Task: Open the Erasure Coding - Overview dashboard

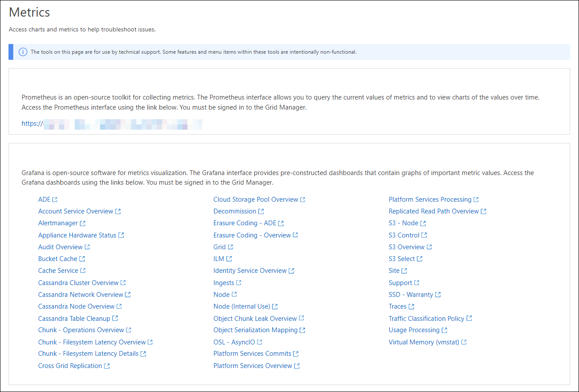Action: [252, 235]
